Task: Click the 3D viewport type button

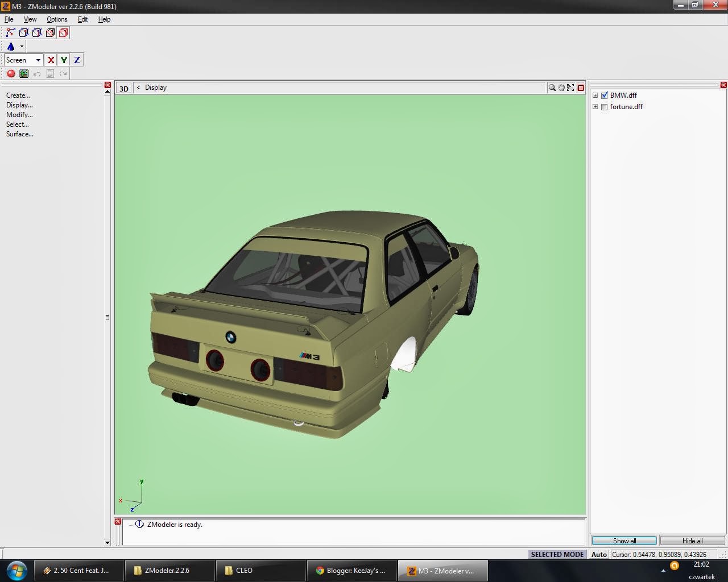Action: pyautogui.click(x=123, y=88)
